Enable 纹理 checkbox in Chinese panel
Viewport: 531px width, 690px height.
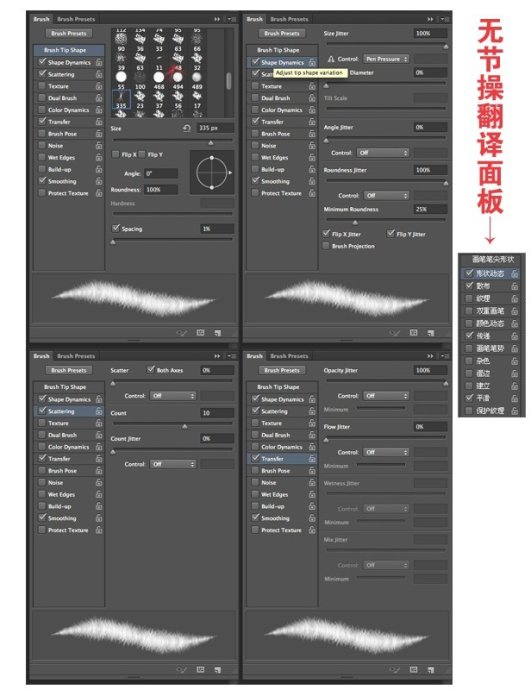coord(469,299)
